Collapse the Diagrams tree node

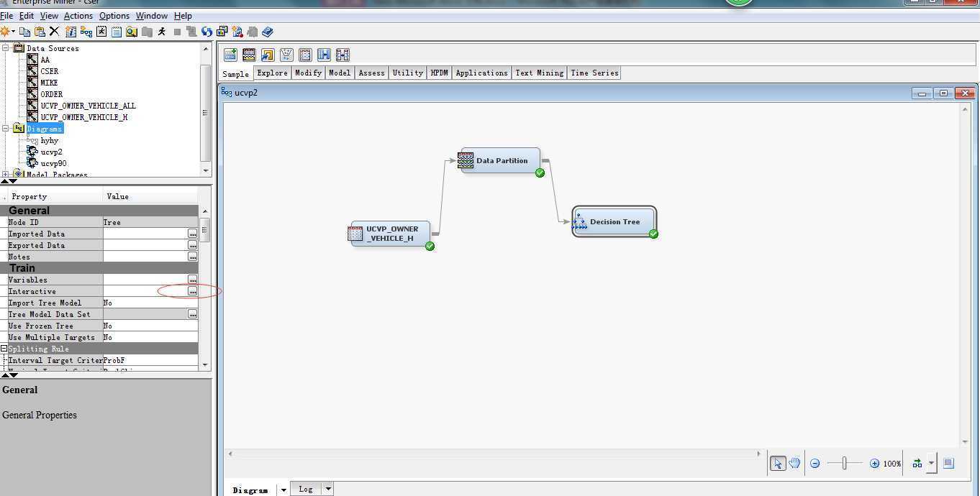6,129
